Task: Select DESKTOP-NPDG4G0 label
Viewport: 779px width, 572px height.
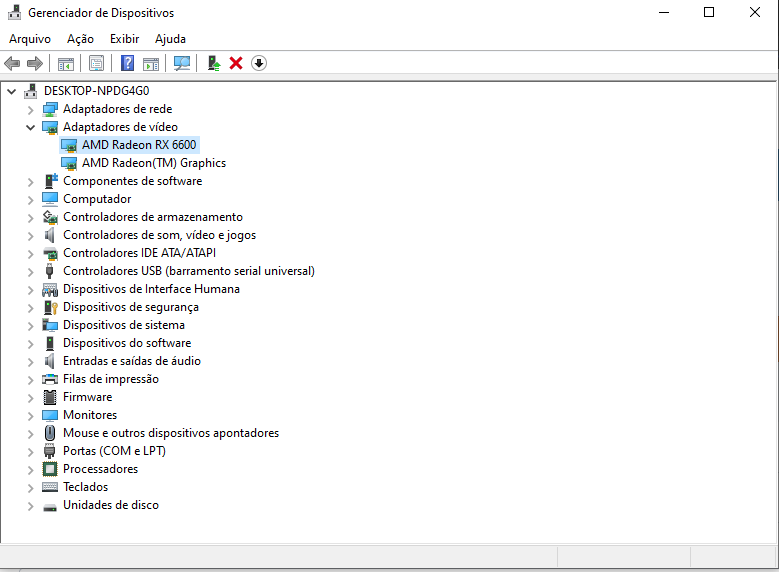Action: [96, 91]
